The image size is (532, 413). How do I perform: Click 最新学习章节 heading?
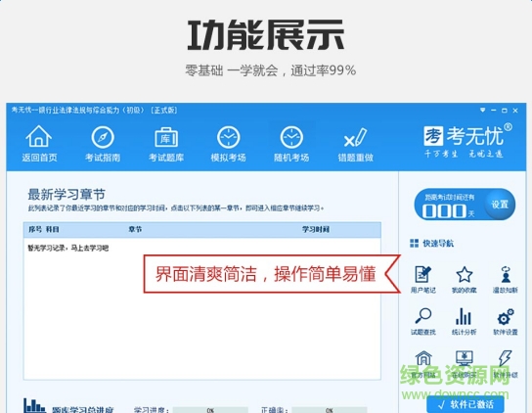pos(66,195)
